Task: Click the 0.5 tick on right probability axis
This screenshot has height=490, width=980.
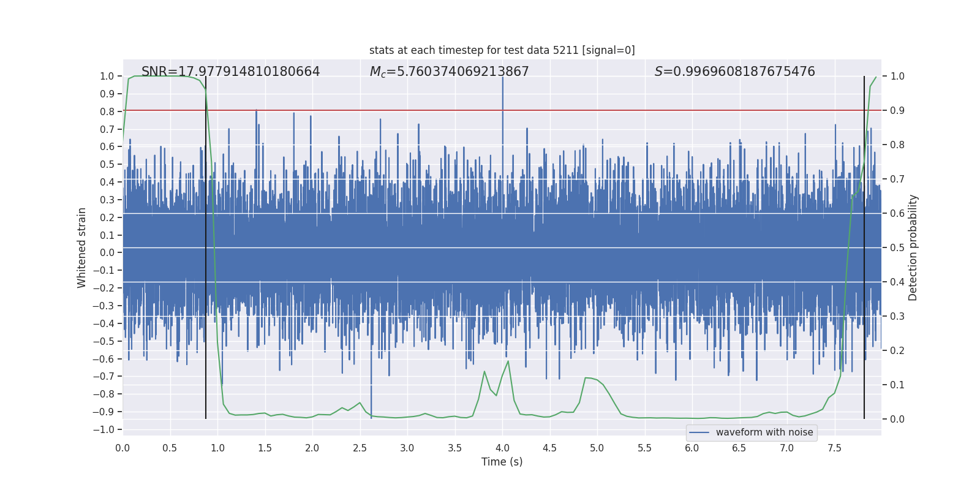Action: (x=897, y=247)
